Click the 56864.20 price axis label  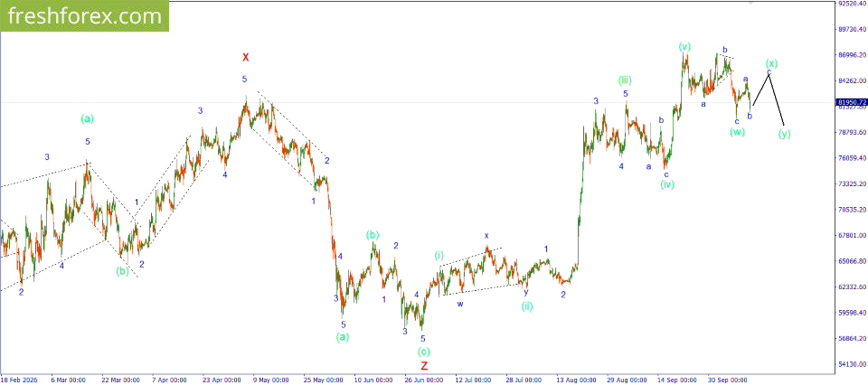pos(852,339)
